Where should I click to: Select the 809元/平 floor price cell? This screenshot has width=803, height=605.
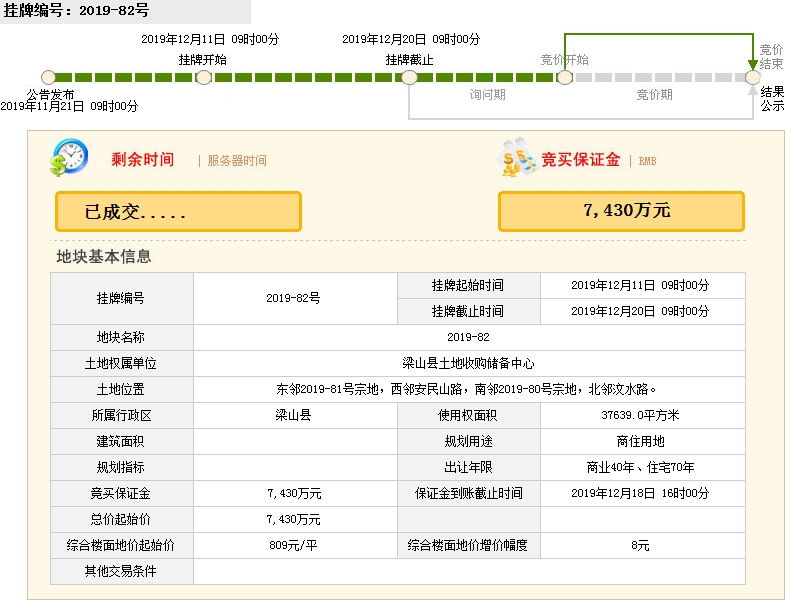tap(295, 546)
